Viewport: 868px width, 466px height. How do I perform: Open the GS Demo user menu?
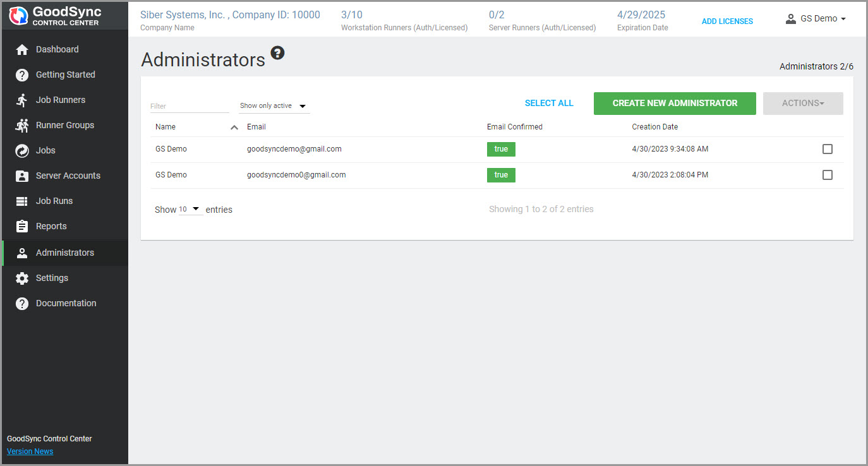[x=816, y=19]
